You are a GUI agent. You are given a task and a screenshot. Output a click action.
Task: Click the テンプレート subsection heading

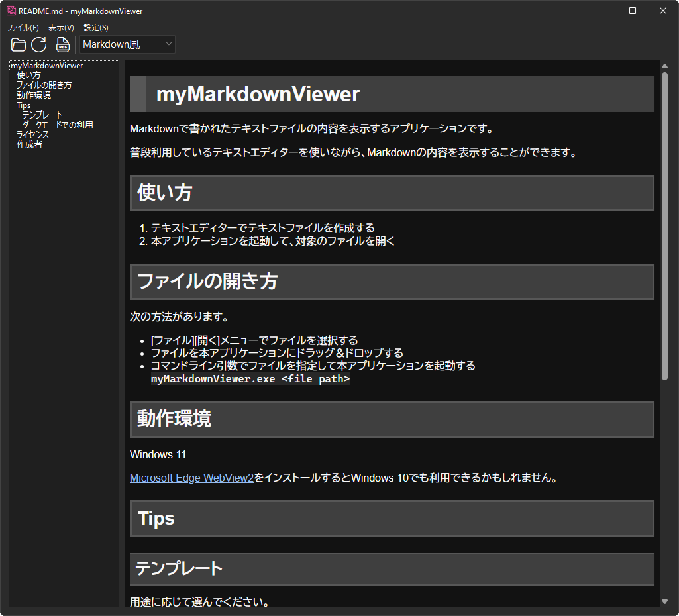392,569
